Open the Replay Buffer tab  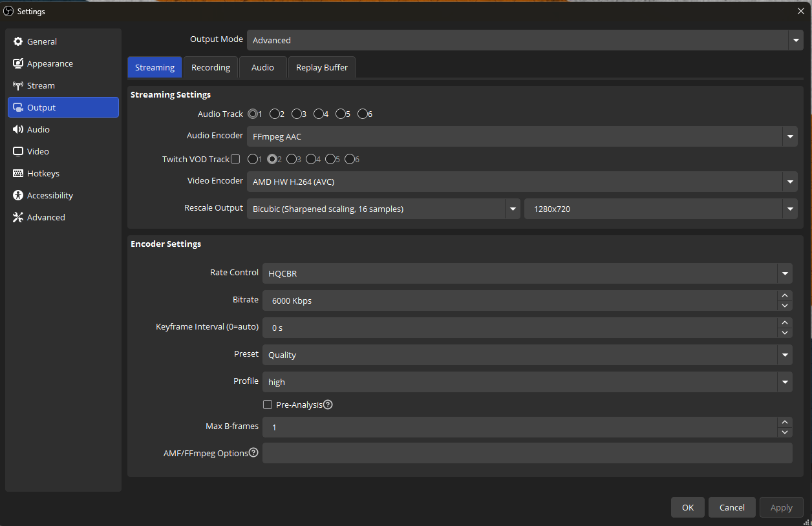click(x=322, y=67)
